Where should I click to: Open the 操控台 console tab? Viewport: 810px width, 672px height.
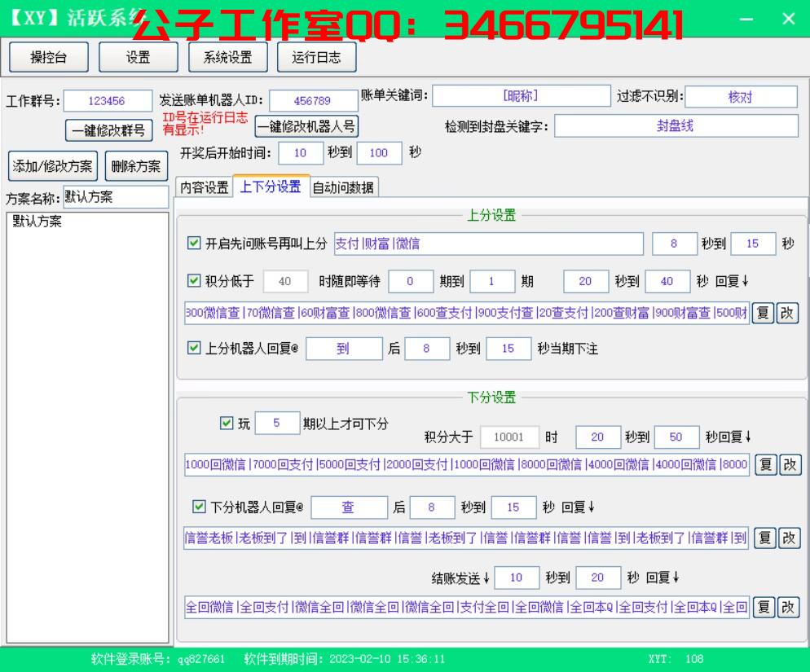49,57
